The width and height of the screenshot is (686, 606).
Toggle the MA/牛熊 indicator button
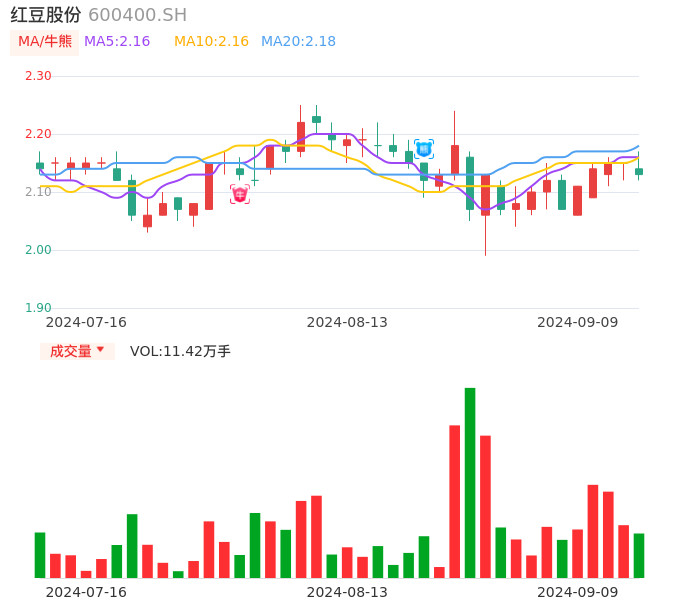click(45, 42)
